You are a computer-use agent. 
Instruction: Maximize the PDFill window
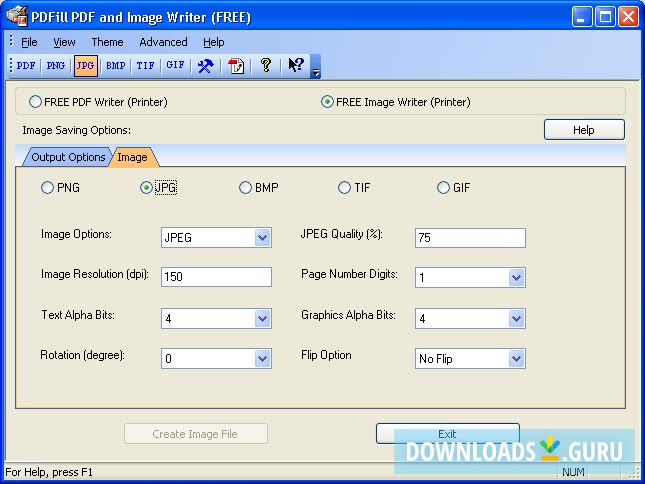pos(605,17)
